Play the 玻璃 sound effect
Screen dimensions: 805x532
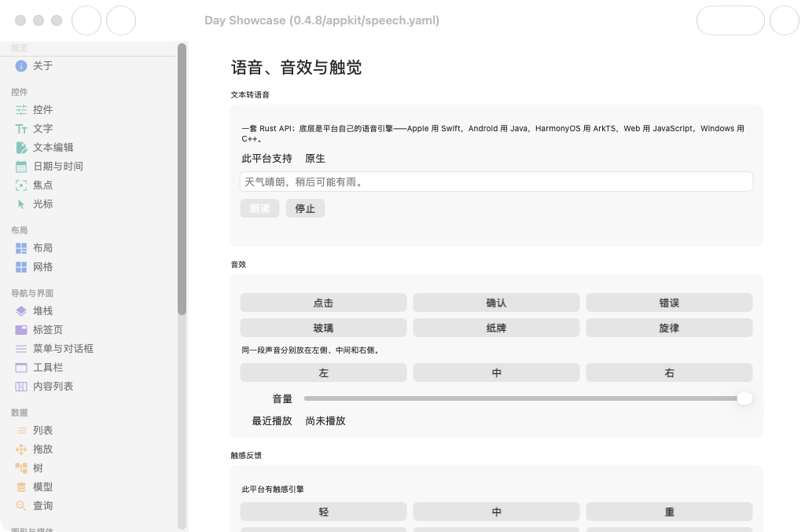[323, 328]
